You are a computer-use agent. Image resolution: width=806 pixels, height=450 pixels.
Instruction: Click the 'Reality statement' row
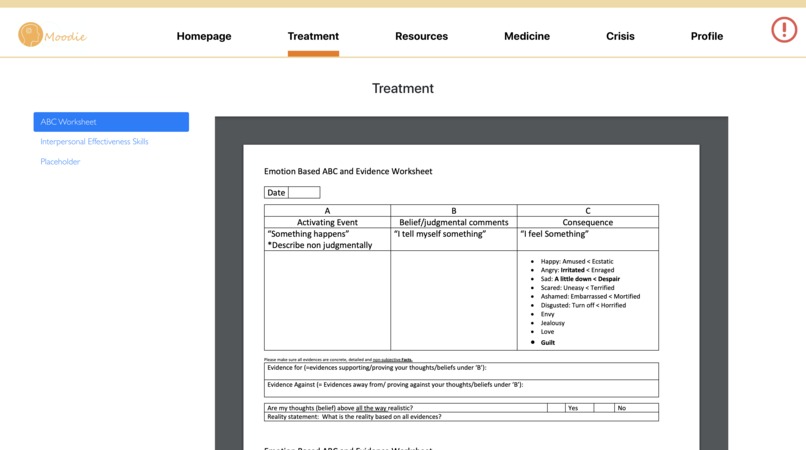coord(461,417)
